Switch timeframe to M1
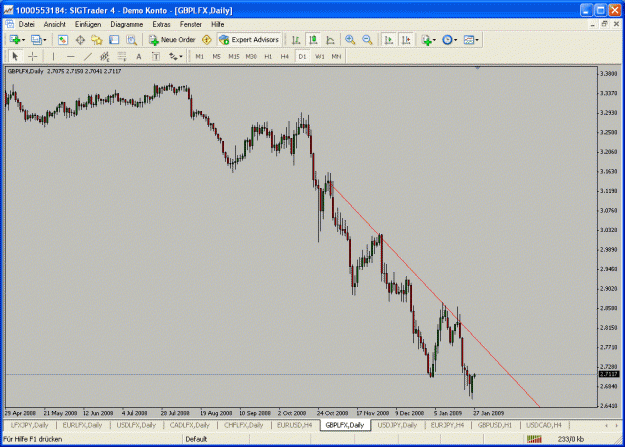Image resolution: width=625 pixels, height=447 pixels. coord(200,57)
